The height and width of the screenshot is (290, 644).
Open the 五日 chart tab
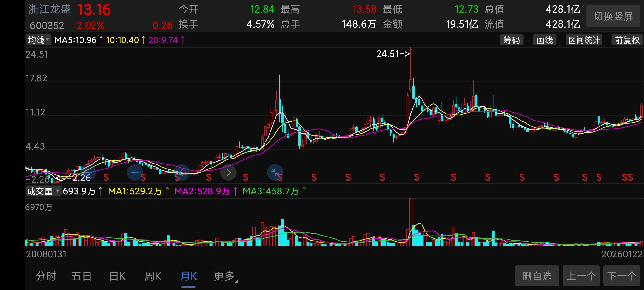81,276
